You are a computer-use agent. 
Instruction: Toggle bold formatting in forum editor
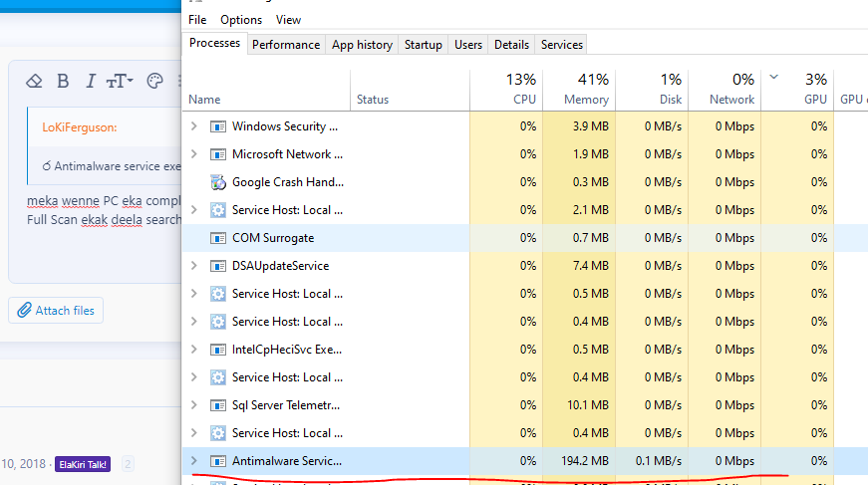point(63,82)
